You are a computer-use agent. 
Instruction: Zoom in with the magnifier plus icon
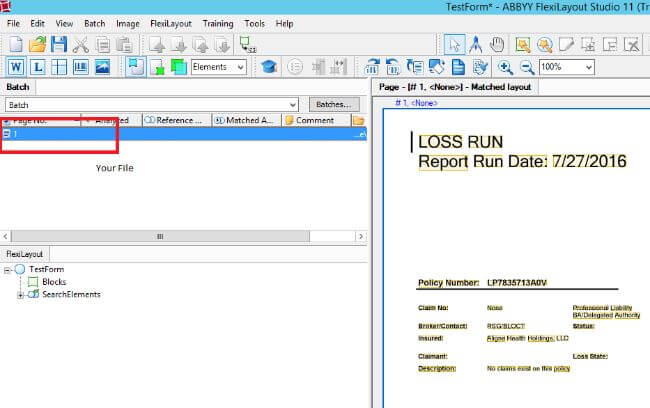pos(505,67)
